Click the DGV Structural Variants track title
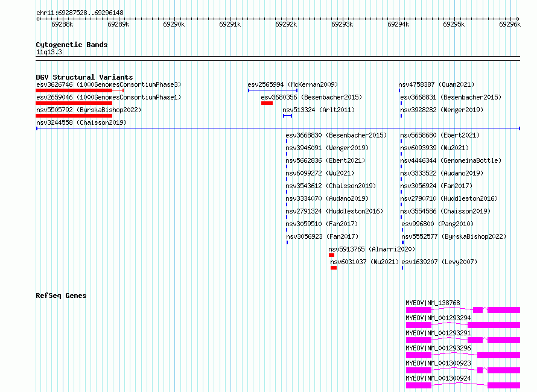Image resolution: width=537 pixels, height=392 pixels. point(84,77)
